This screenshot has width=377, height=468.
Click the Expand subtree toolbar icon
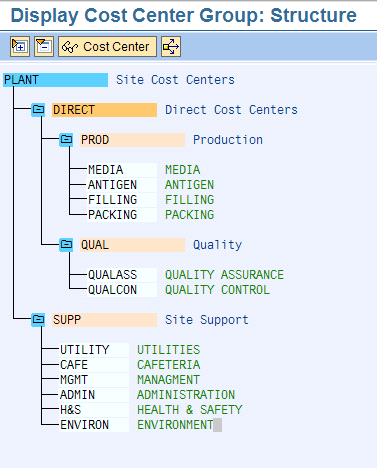point(20,47)
